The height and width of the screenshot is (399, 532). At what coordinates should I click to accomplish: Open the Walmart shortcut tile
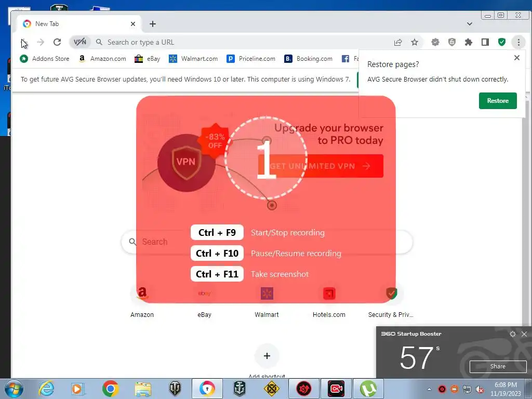(267, 300)
